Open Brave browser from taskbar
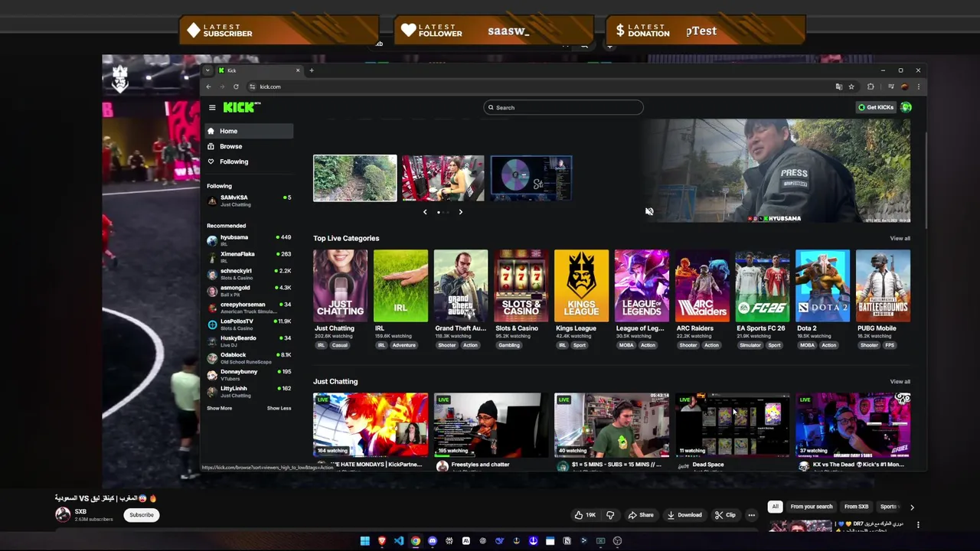 coord(382,541)
